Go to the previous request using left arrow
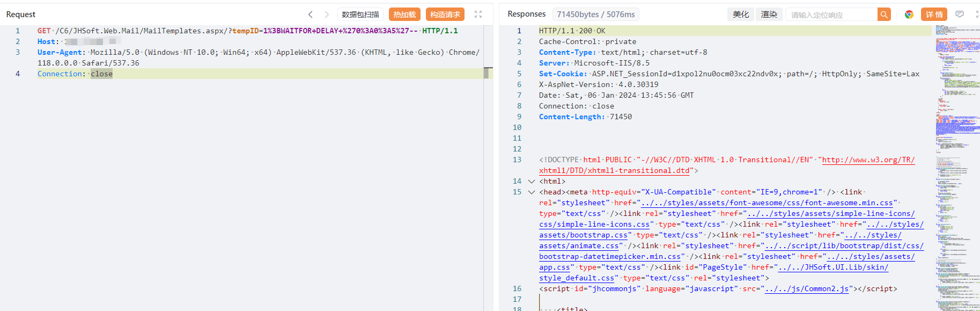This screenshot has height=311, width=980. click(x=311, y=15)
